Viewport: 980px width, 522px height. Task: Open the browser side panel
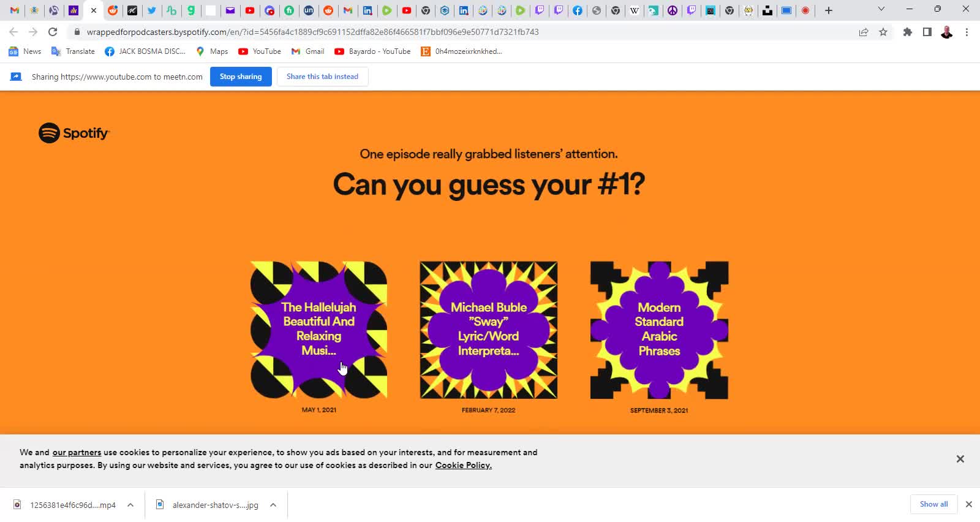(927, 32)
